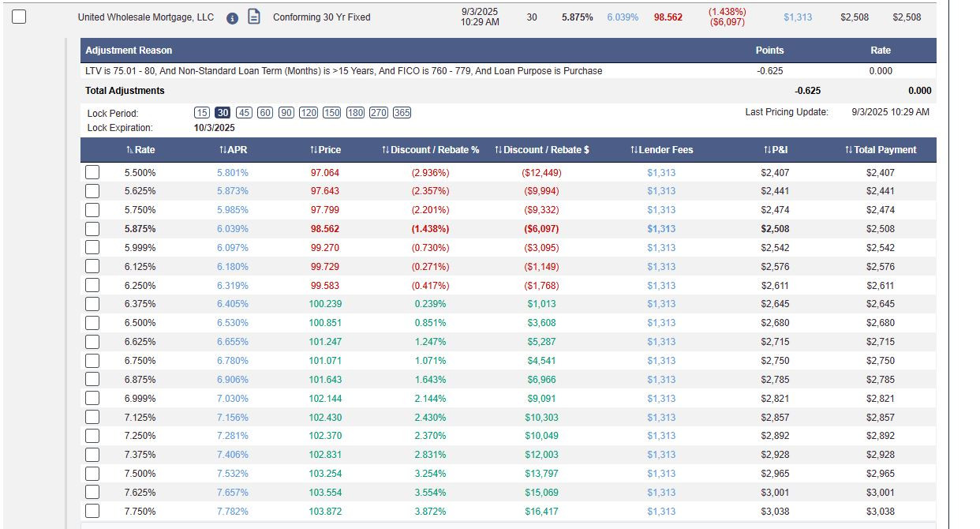Tick the United Wholesale Mortgage lender checkbox
Screen dimensions: 980x529
coord(20,17)
